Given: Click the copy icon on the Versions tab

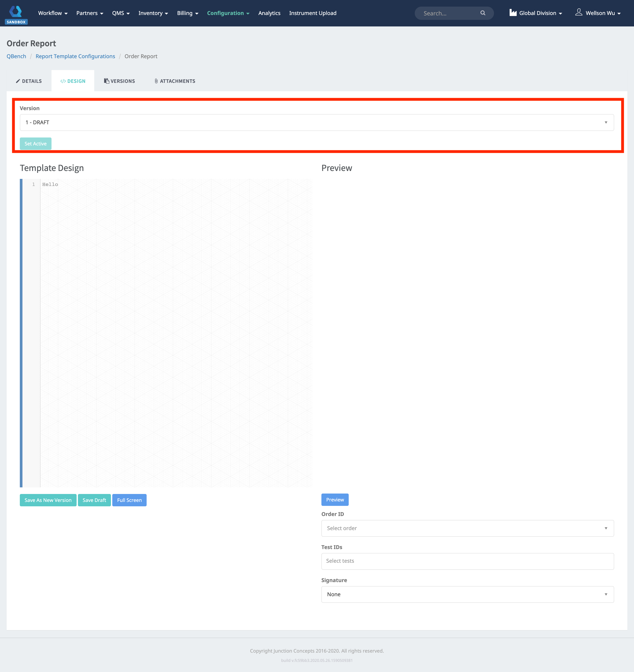Looking at the screenshot, I should pos(107,80).
